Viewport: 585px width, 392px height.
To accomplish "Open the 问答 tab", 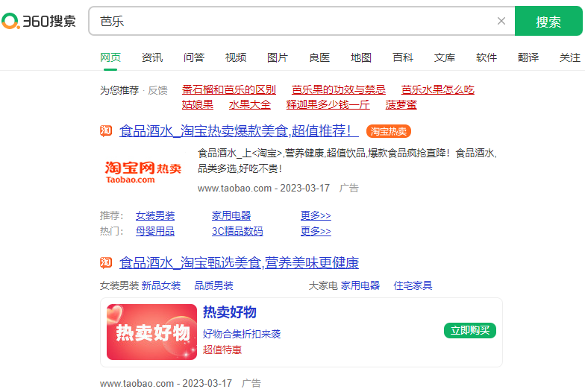I will (x=194, y=57).
